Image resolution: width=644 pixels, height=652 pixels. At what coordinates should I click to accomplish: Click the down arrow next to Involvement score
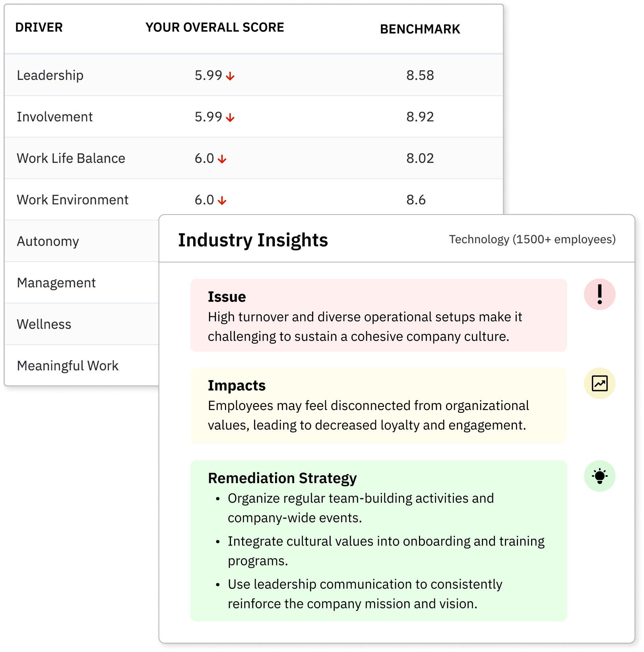click(x=230, y=117)
